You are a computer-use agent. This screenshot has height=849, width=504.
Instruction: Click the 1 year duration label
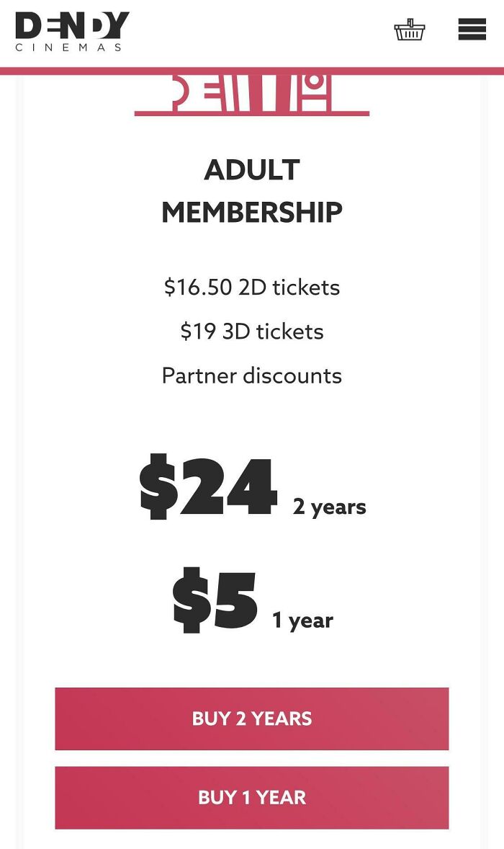302,620
